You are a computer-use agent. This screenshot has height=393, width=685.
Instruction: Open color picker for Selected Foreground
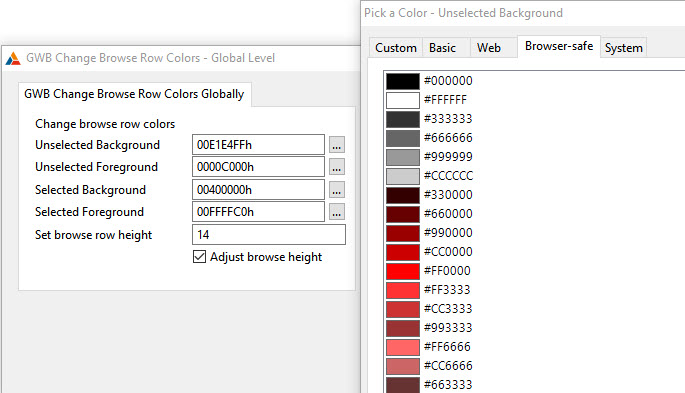click(x=336, y=212)
